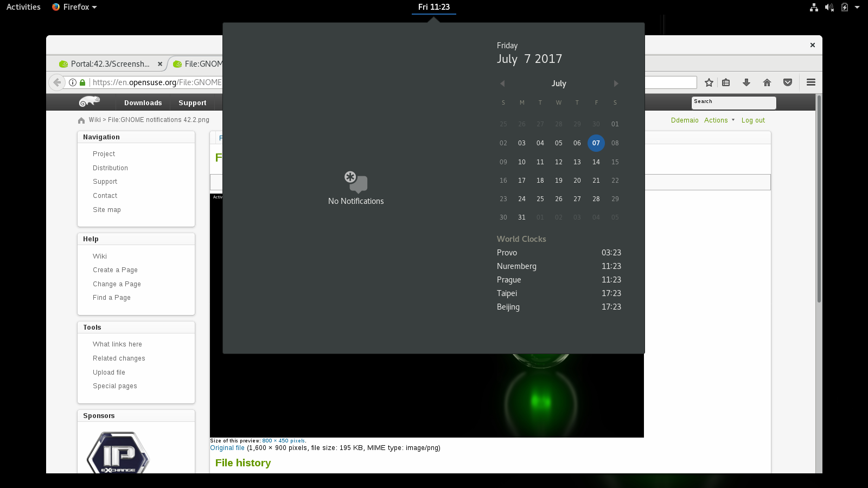Click the Firefox home icon
This screenshot has height=488, width=868.
767,82
